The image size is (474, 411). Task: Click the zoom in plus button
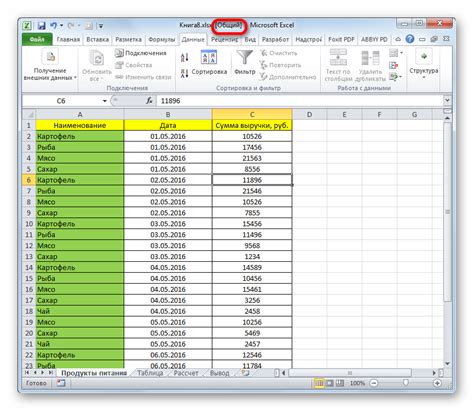pos(437,383)
